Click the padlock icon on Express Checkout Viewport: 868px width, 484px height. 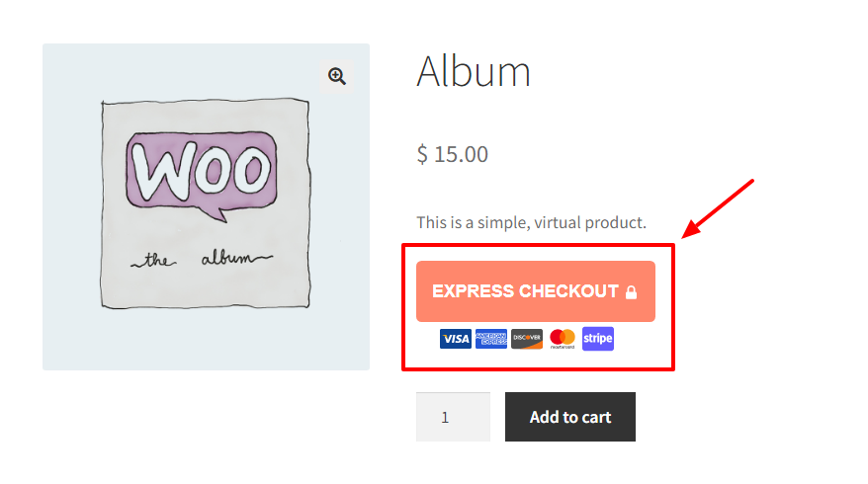point(631,292)
